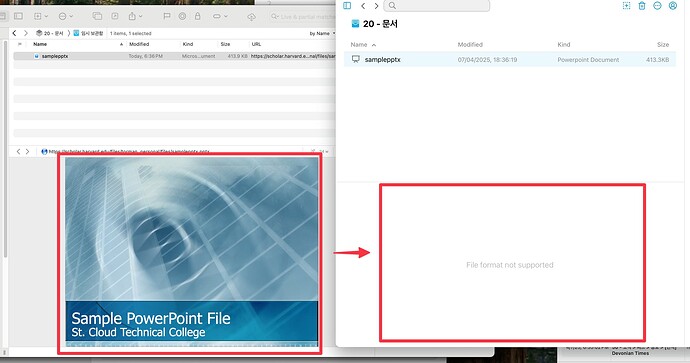The image size is (690, 363).
Task: Sort right list by Kind column header
Action: tap(564, 44)
